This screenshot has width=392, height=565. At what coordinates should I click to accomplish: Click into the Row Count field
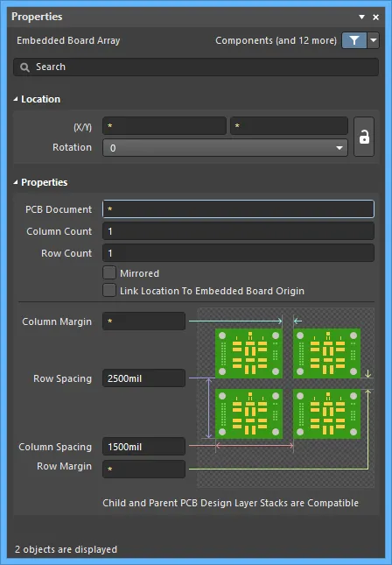point(238,253)
